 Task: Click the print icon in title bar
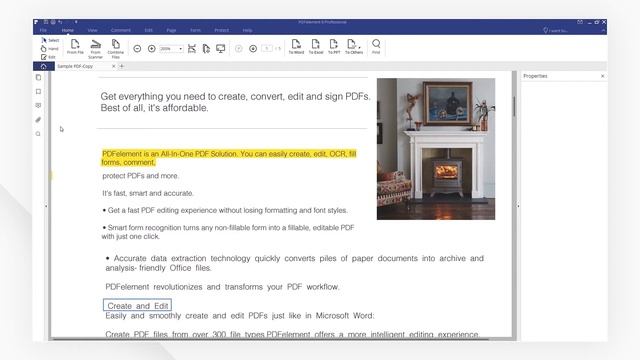[x=53, y=22]
